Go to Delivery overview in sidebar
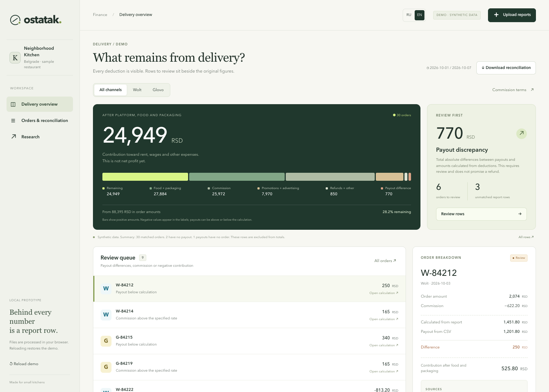 coord(40,104)
